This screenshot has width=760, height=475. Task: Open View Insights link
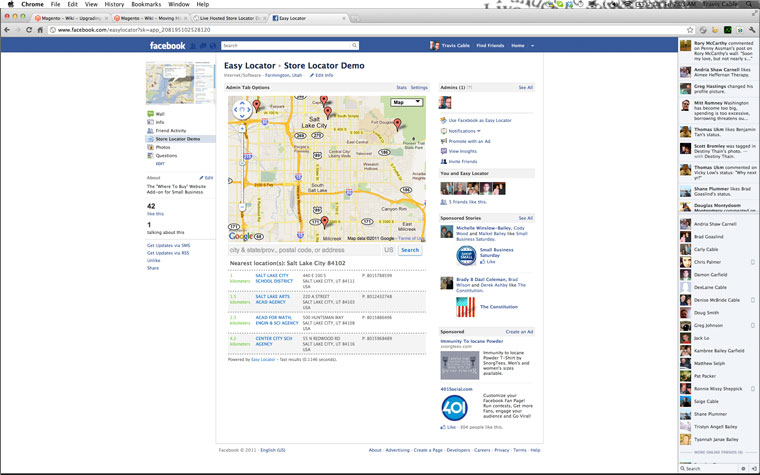click(x=462, y=151)
